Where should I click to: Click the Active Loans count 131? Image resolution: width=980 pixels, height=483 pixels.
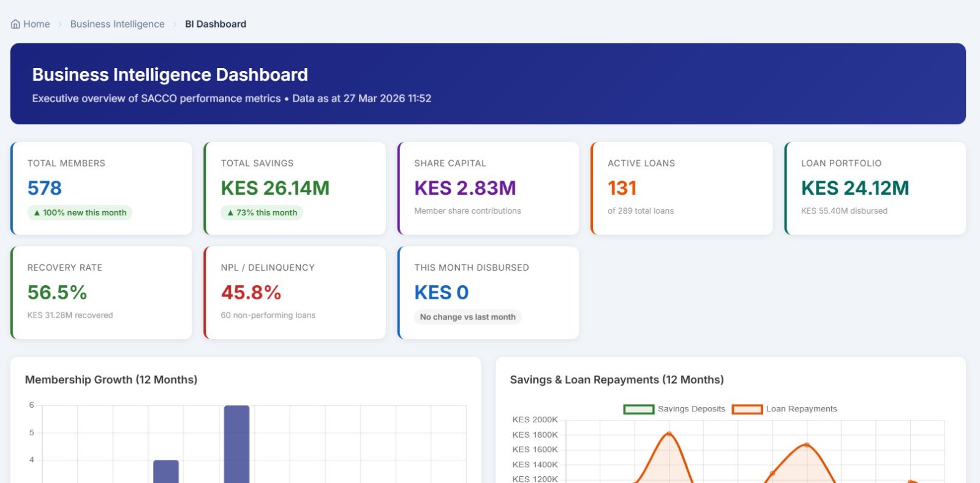622,188
